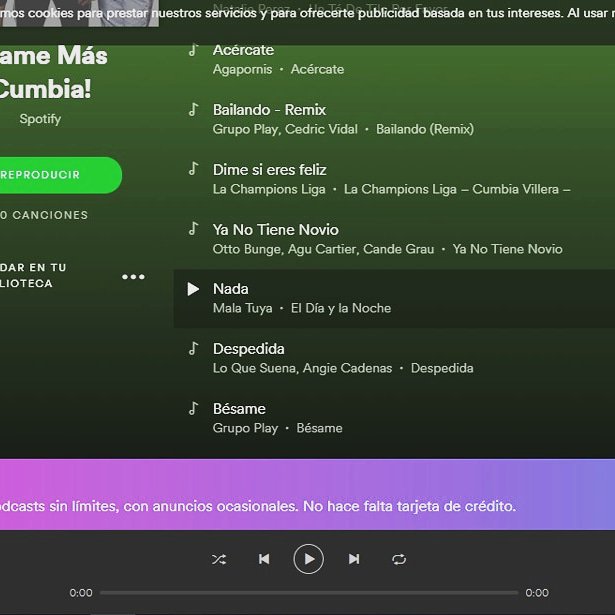This screenshot has height=615, width=615.
Task: Open artist Lo Que Suena
Action: click(x=255, y=368)
